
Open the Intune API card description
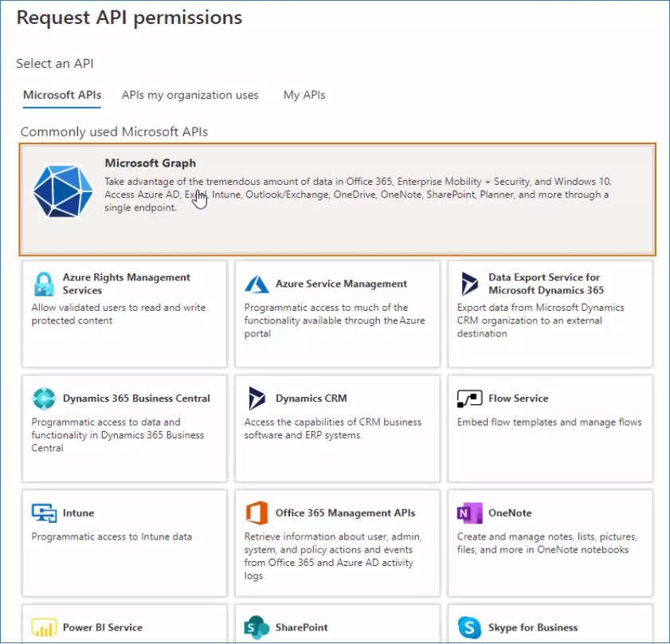[x=112, y=537]
